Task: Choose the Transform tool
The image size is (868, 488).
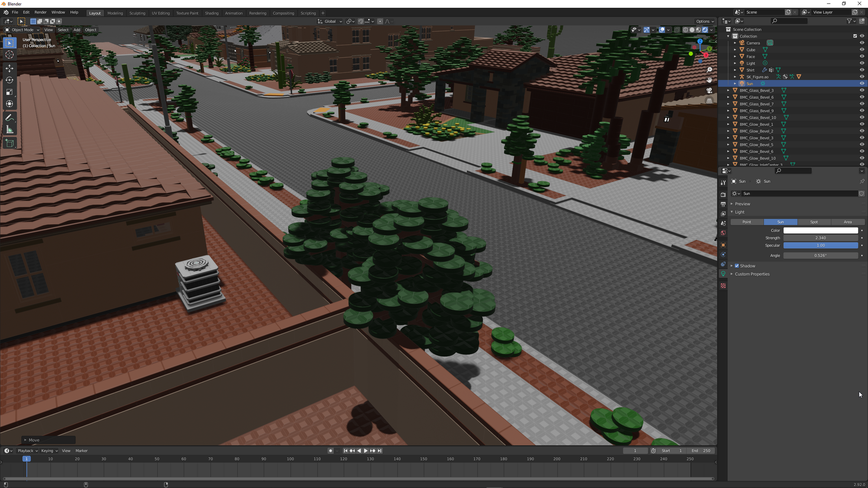Action: click(x=10, y=104)
